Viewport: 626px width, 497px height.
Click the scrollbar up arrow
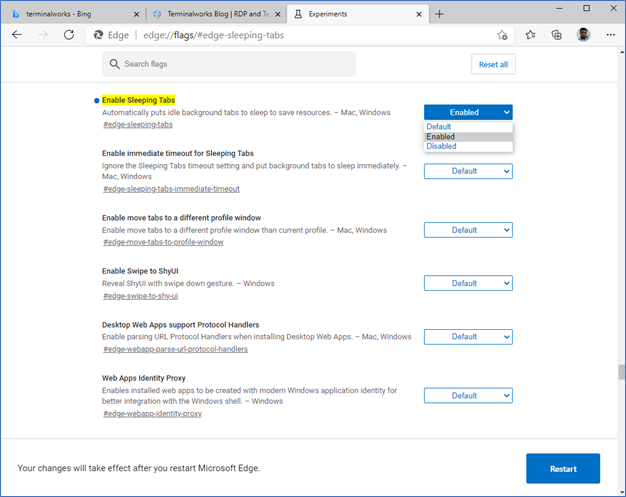click(622, 52)
